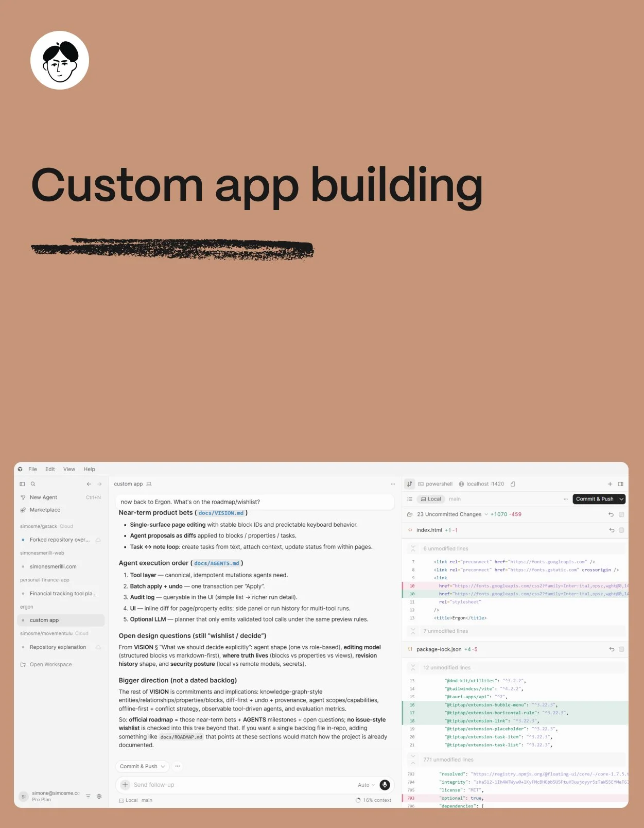Check the index.html stage checkbox
644x828 pixels.
[621, 530]
